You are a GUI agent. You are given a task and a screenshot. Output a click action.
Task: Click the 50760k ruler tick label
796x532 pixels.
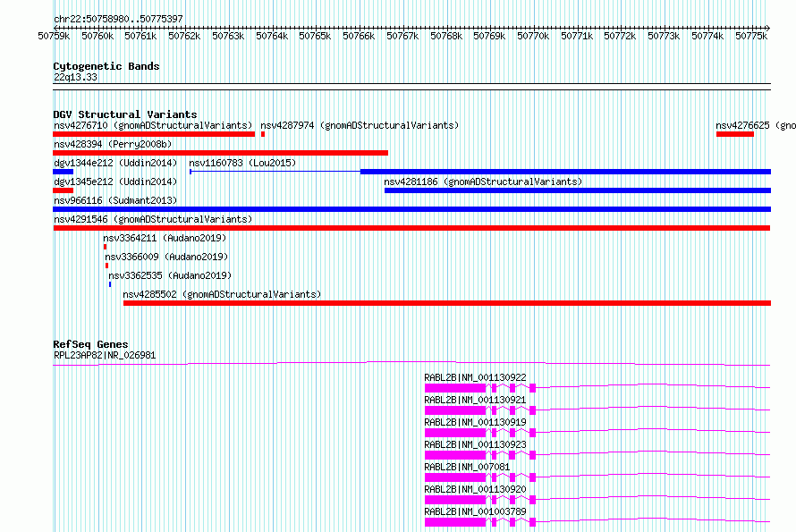(x=97, y=36)
